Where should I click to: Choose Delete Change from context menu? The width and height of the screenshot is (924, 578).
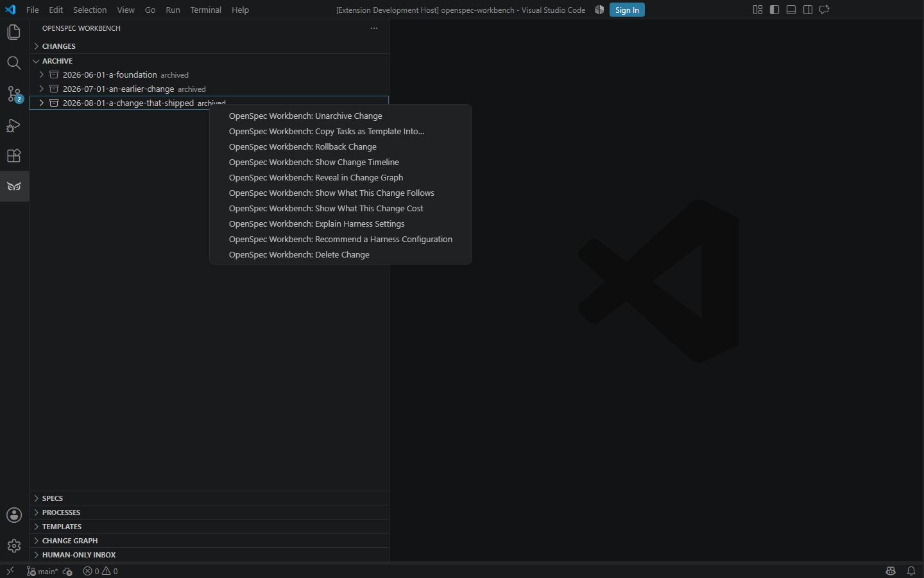point(341,254)
